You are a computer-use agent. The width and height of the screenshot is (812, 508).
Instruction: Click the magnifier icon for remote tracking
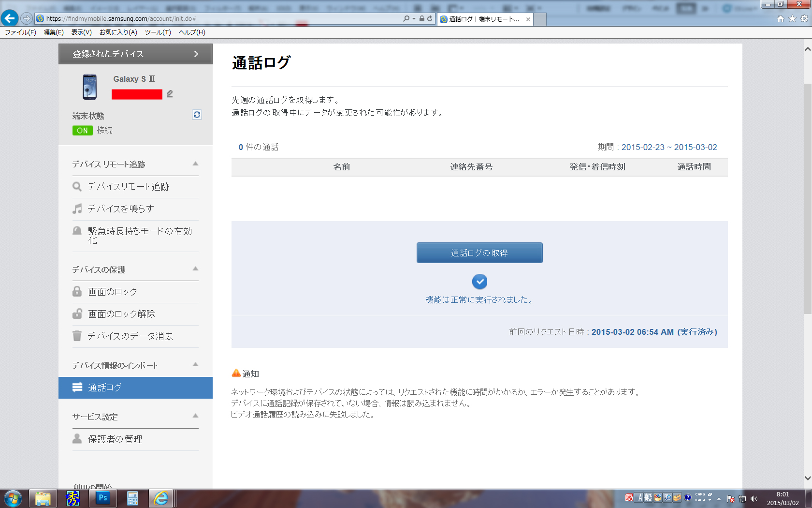pos(77,186)
